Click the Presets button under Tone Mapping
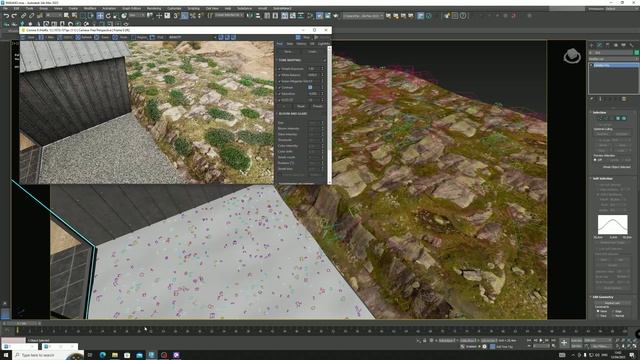640x360 pixels. click(318, 106)
